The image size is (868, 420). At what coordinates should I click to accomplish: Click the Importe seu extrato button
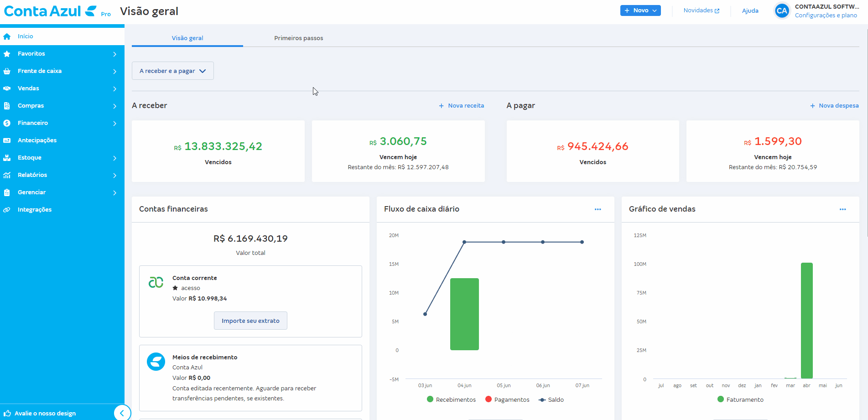point(250,321)
